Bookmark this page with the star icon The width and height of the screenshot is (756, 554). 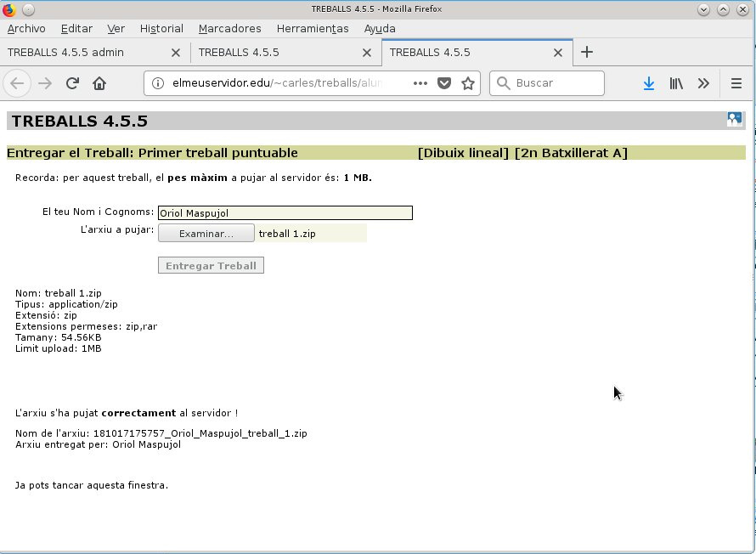pos(468,83)
